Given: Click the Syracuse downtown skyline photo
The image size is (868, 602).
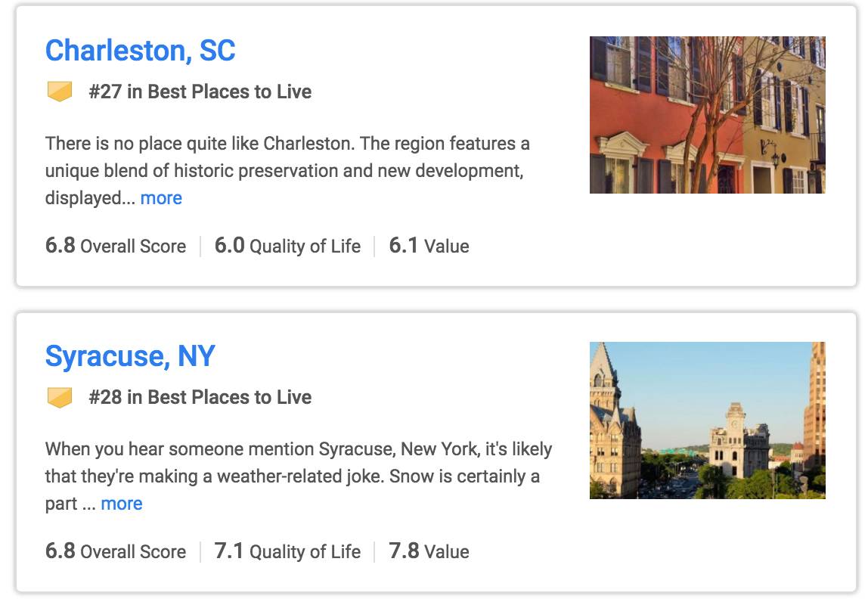Looking at the screenshot, I should pos(707,420).
